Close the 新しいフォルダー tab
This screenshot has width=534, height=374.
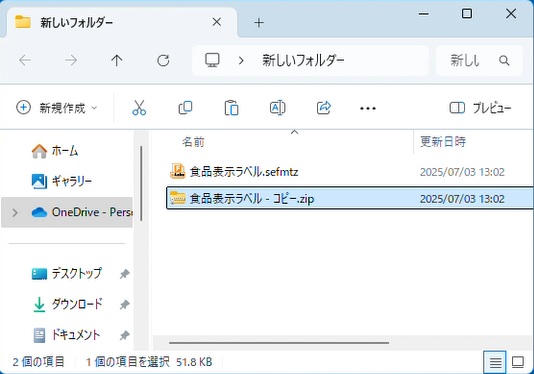click(217, 22)
